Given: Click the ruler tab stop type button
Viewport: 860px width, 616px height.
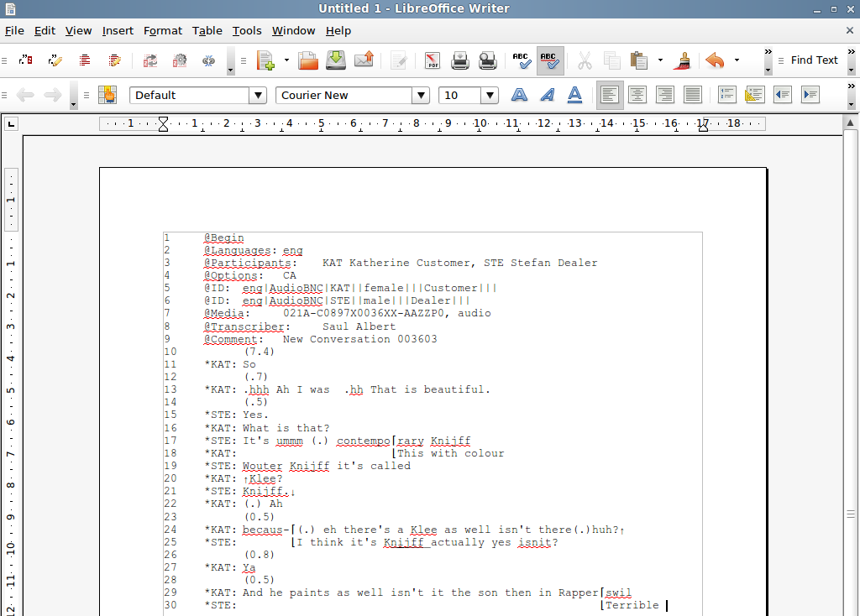Looking at the screenshot, I should click(x=11, y=124).
